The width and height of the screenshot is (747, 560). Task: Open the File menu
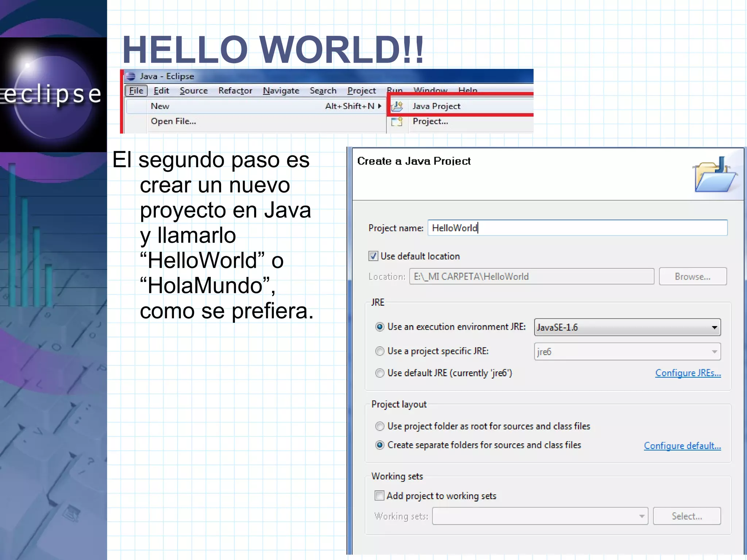[x=136, y=90]
